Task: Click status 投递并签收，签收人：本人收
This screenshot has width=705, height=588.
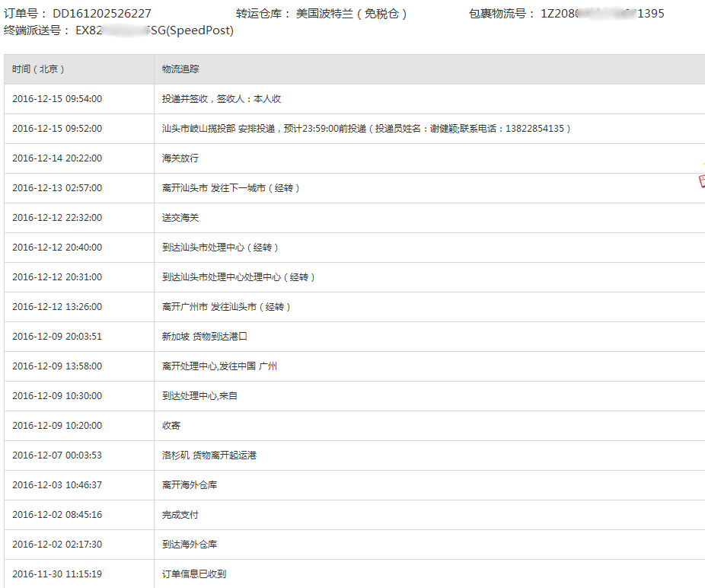Action: pos(222,98)
